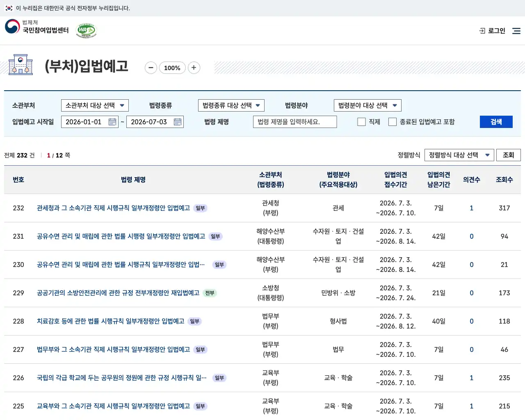Viewport: 525px width, 420px height.
Task: Click remaining period 21일 cell
Action: pyautogui.click(x=439, y=293)
